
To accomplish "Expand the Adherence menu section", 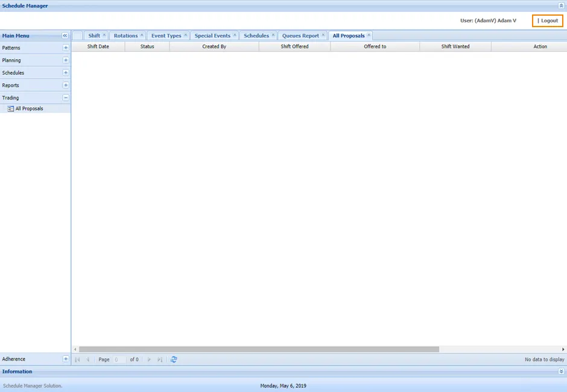I will pyautogui.click(x=66, y=359).
